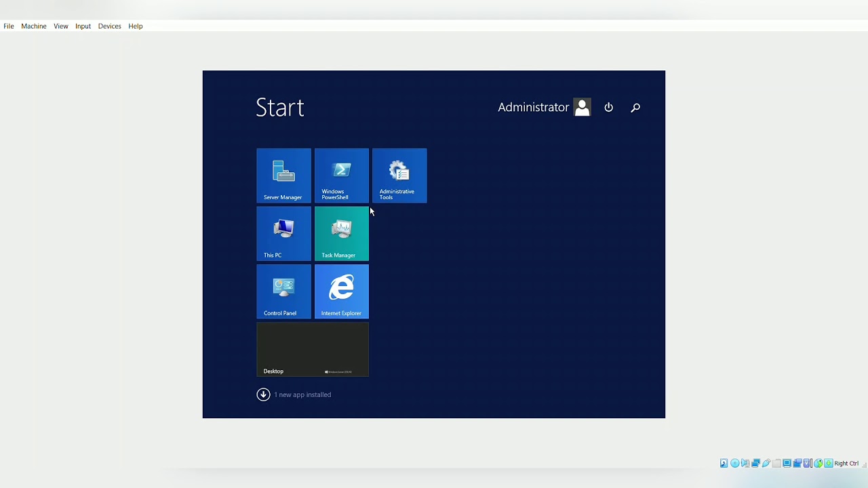The width and height of the screenshot is (868, 488).
Task: Click the Administrator account name
Action: [x=533, y=107]
